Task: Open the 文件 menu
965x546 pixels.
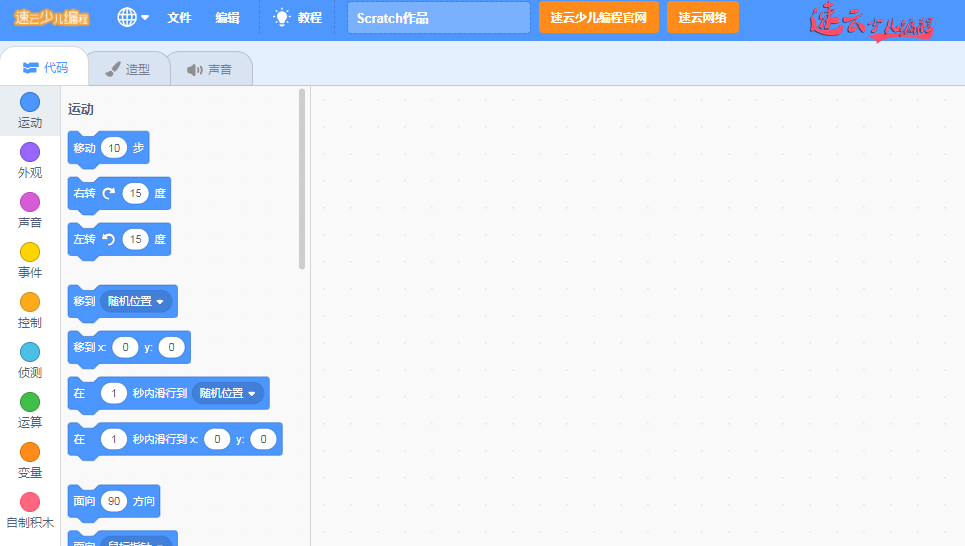Action: pos(179,18)
